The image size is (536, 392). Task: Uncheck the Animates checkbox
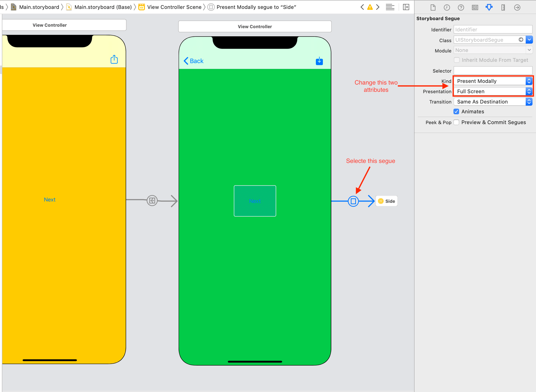coord(456,111)
